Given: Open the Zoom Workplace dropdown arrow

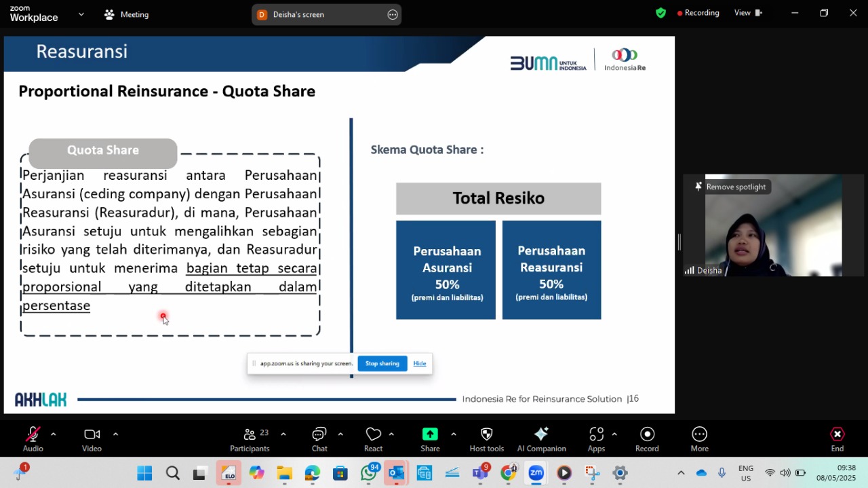Looking at the screenshot, I should (81, 14).
